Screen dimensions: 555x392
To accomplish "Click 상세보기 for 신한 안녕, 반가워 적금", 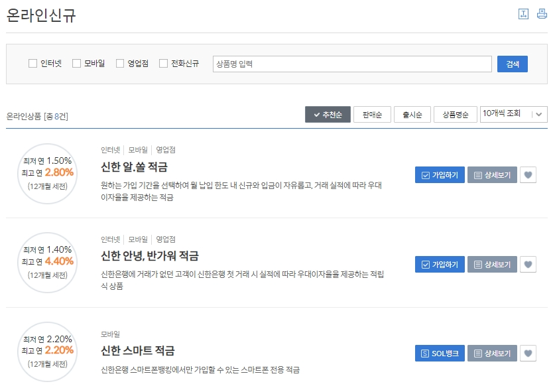I will point(493,265).
